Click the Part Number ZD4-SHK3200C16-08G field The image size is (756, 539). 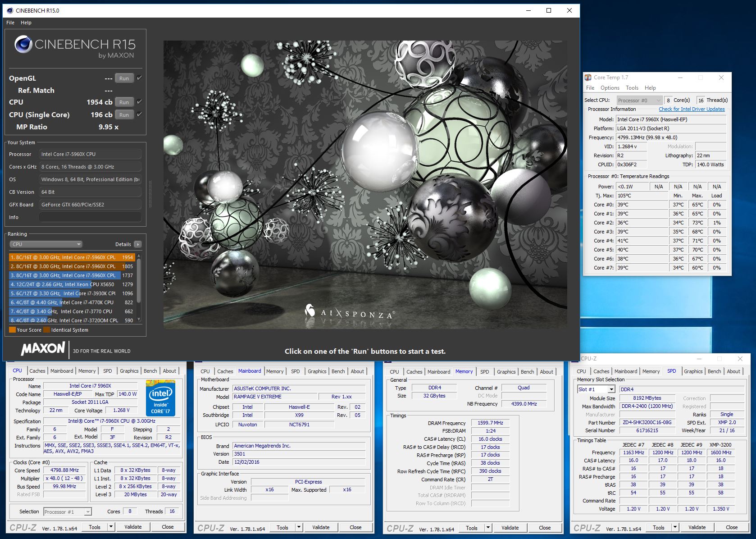pyautogui.click(x=647, y=422)
